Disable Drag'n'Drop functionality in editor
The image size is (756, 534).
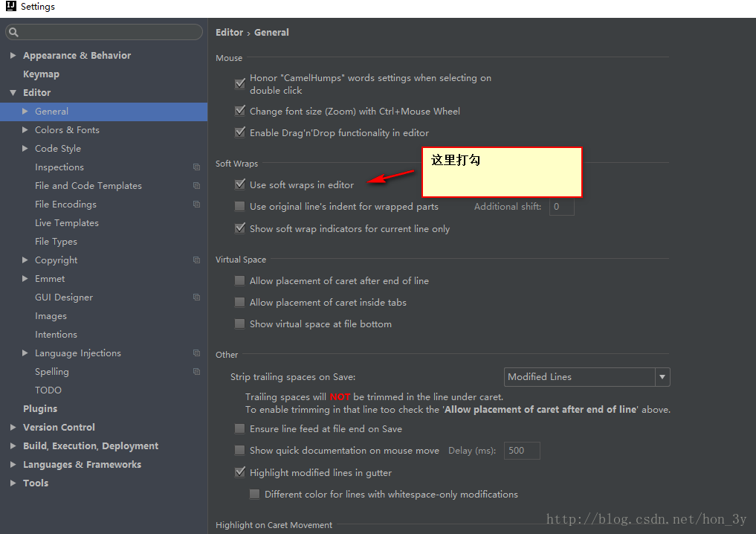(x=239, y=132)
